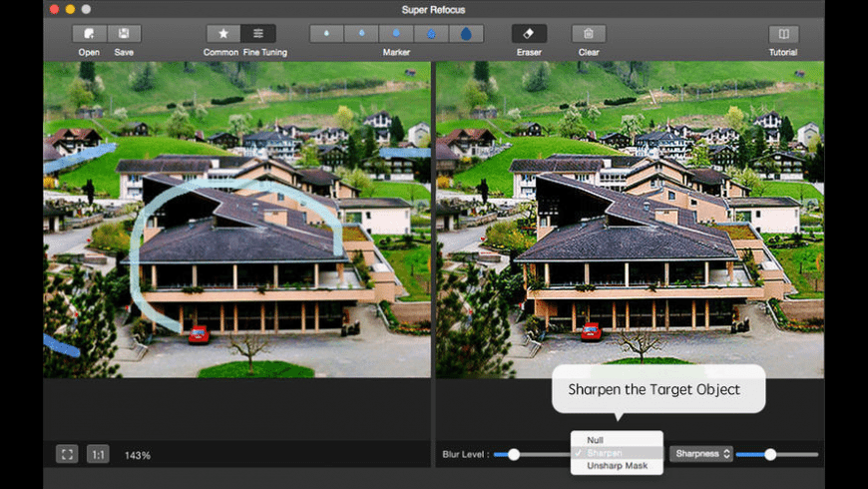Minimize the Super Refocus window
Viewport: 868px width, 489px height.
pos(70,9)
